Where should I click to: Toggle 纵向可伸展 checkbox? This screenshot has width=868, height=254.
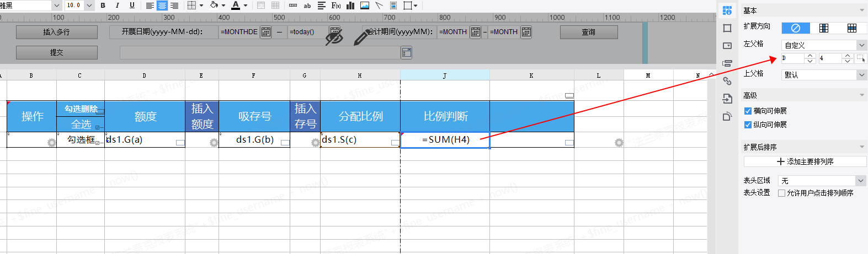pyautogui.click(x=748, y=125)
